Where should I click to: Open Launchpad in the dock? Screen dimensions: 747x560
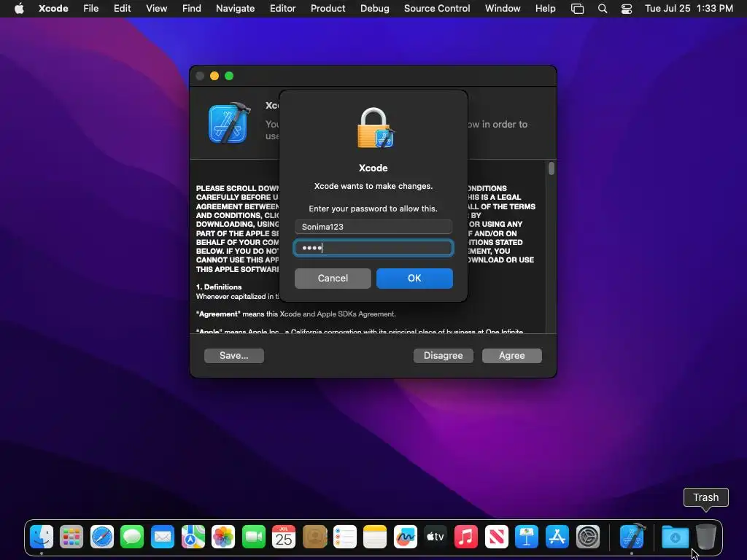point(71,537)
